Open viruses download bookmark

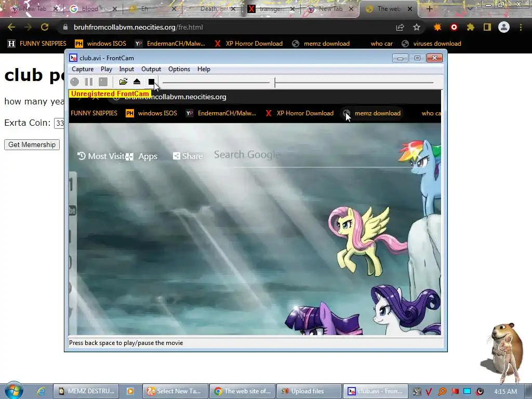tap(431, 44)
